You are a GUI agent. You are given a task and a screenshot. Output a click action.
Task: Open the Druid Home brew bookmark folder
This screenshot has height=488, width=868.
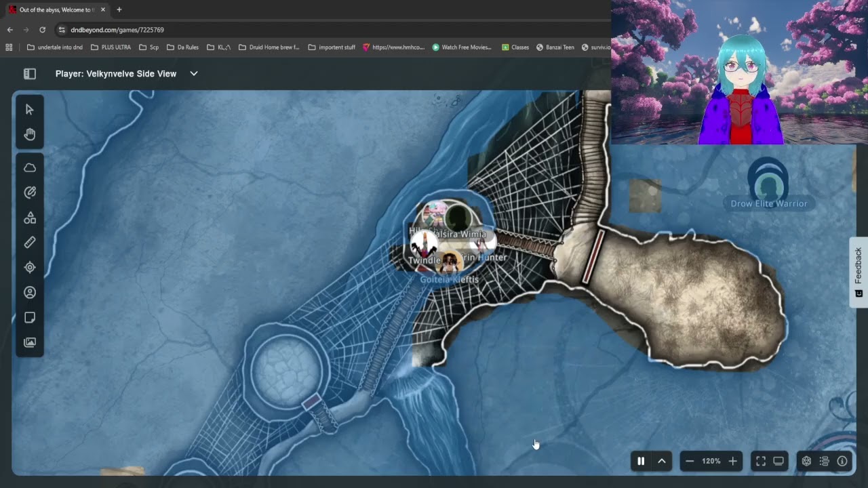pyautogui.click(x=269, y=47)
